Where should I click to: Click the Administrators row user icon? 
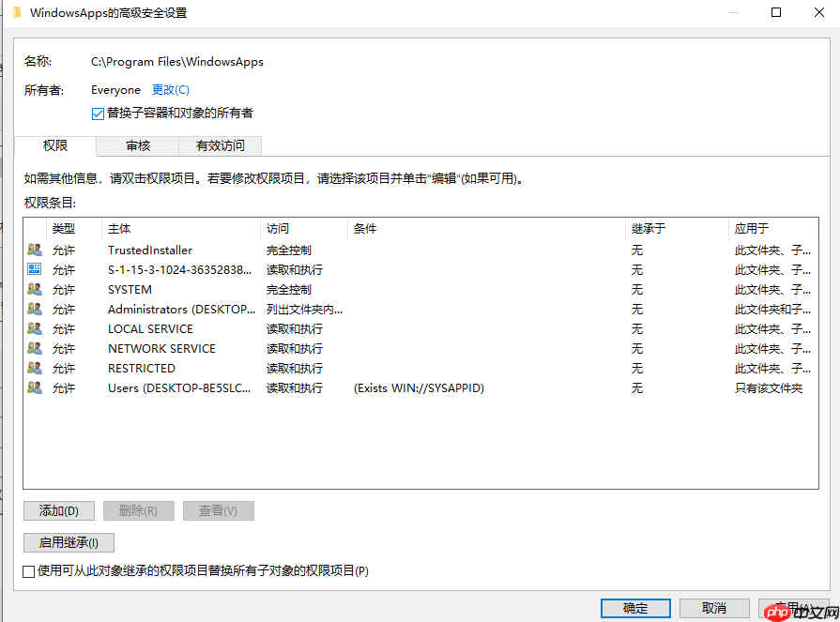click(x=35, y=309)
